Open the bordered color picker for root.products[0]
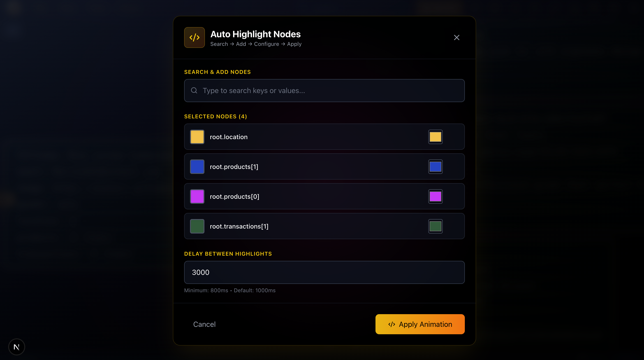Screen dimensions: 644x360 (x=435, y=196)
